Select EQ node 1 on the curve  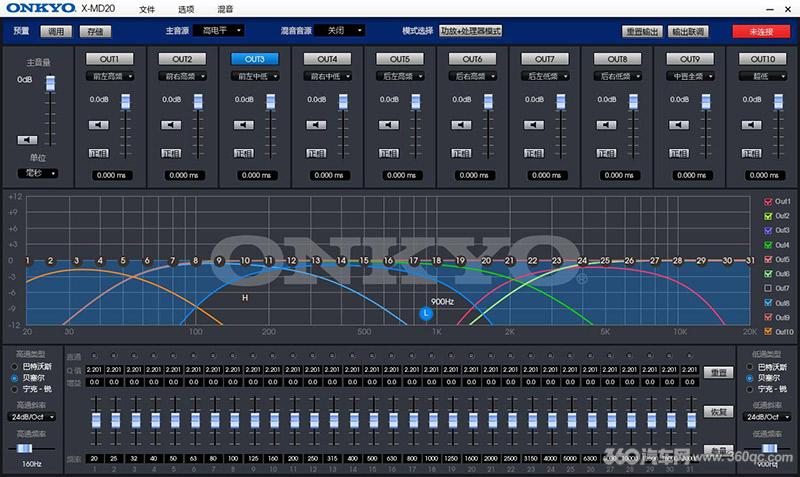[28, 261]
